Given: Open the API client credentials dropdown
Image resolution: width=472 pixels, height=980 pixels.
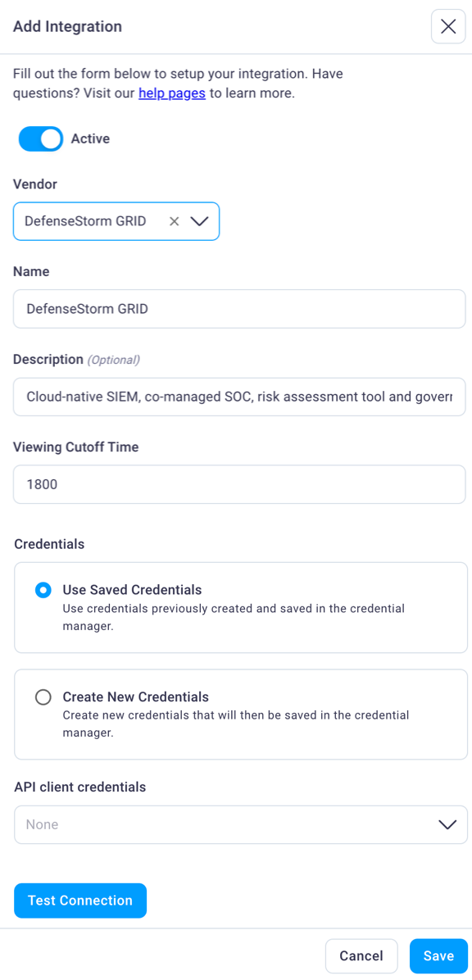Looking at the screenshot, I should pos(241,824).
